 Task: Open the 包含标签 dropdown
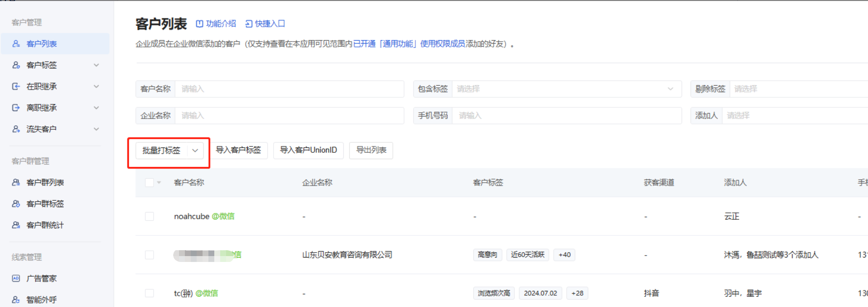[566, 89]
